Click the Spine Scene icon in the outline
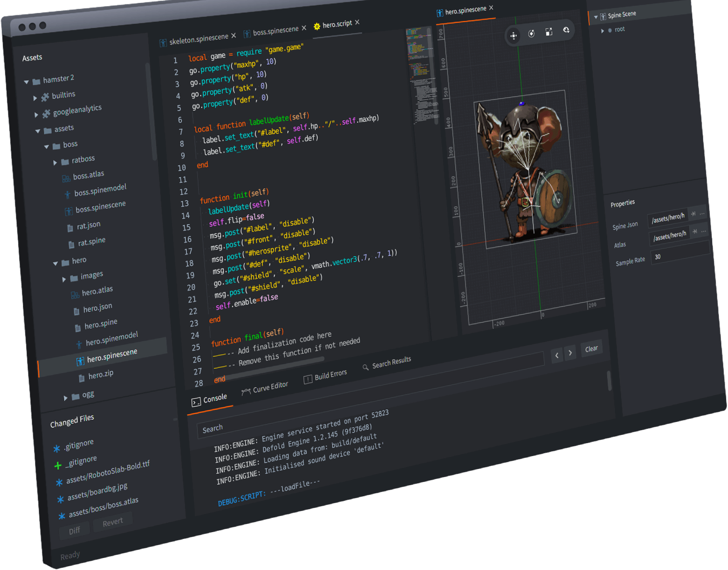The height and width of the screenshot is (570, 728). (x=603, y=17)
